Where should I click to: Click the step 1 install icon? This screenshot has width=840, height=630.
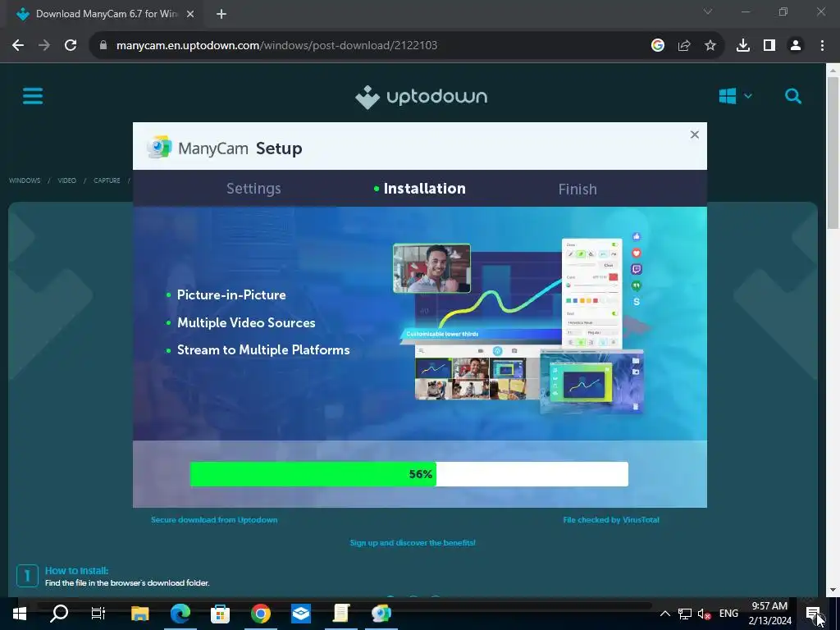click(x=27, y=576)
